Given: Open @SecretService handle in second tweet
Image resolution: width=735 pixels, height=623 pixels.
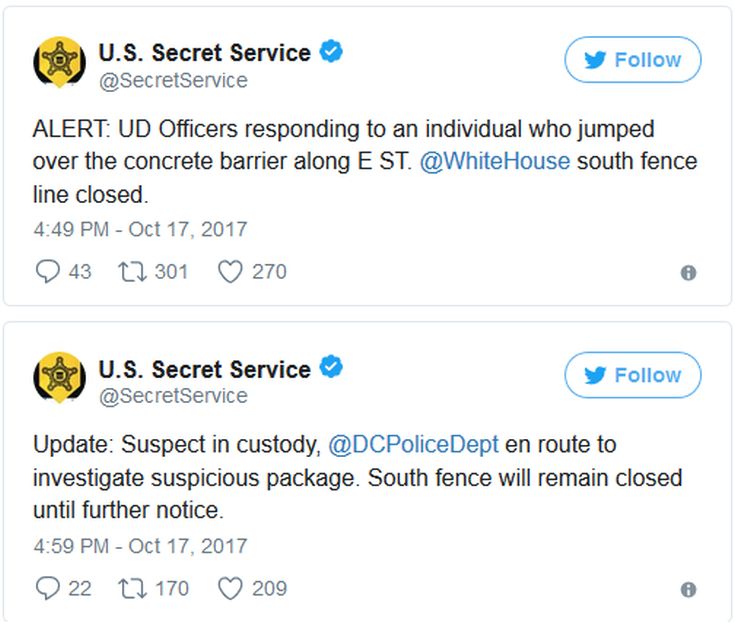Looking at the screenshot, I should coord(172,396).
